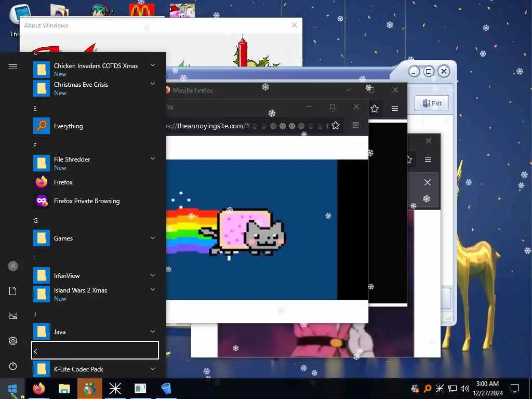Click the Exit button in the blue window

(432, 103)
